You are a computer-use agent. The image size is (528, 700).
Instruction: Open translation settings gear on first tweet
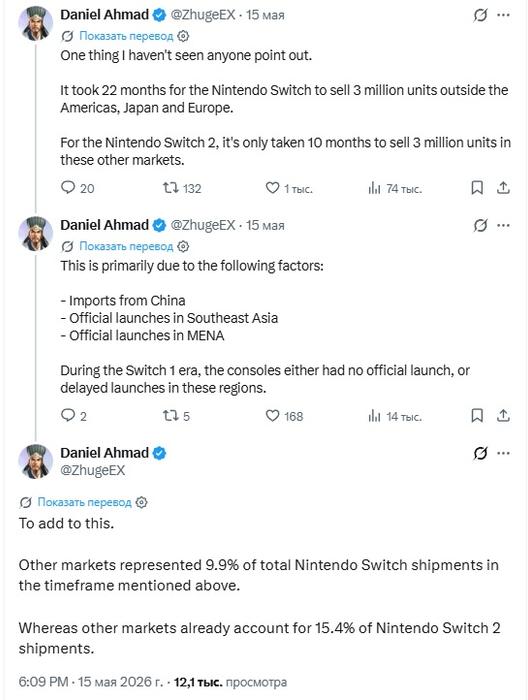pyautogui.click(x=183, y=36)
